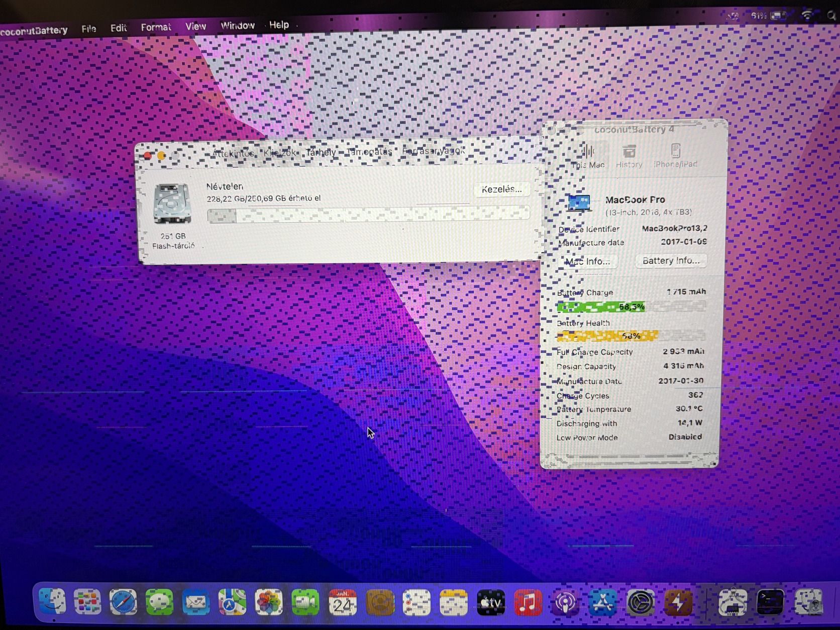
Task: Click the battery manufacture date '2017-01-30'
Action: point(681,381)
